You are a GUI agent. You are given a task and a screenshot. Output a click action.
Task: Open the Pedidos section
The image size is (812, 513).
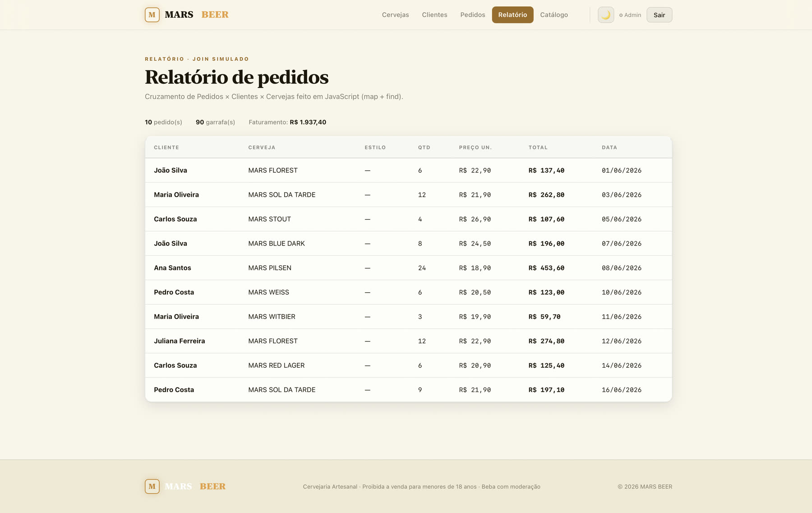473,15
